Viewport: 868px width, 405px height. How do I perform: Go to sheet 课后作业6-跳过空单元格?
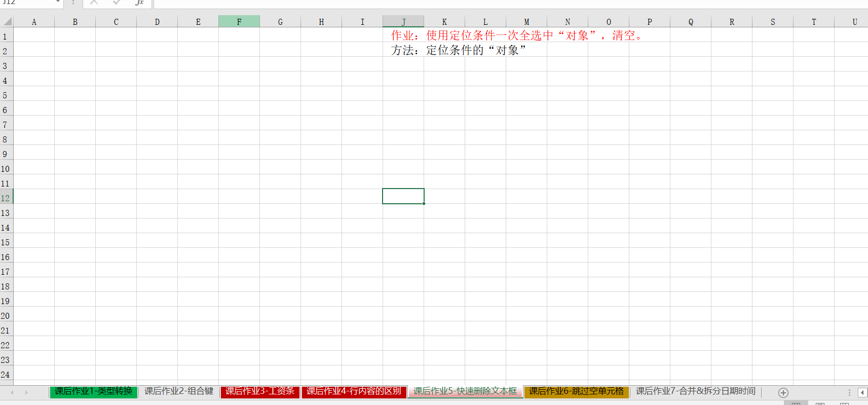[x=577, y=392]
